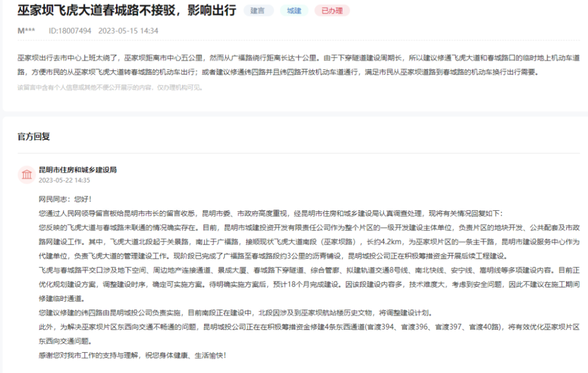The width and height of the screenshot is (588, 373).
Task: Open the 昆明市住房和城乡建设局 department name
Action: pyautogui.click(x=77, y=170)
